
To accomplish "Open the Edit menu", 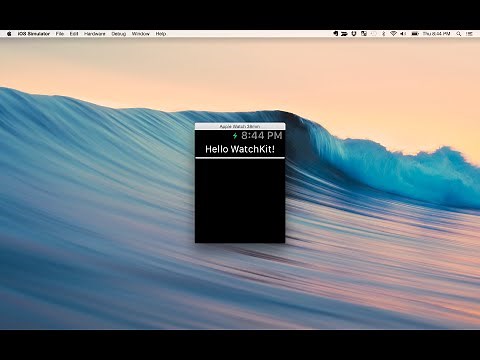I will point(74,34).
